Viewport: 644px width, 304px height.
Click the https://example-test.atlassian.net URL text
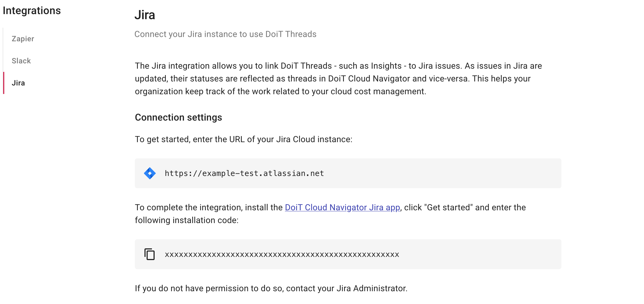(244, 173)
